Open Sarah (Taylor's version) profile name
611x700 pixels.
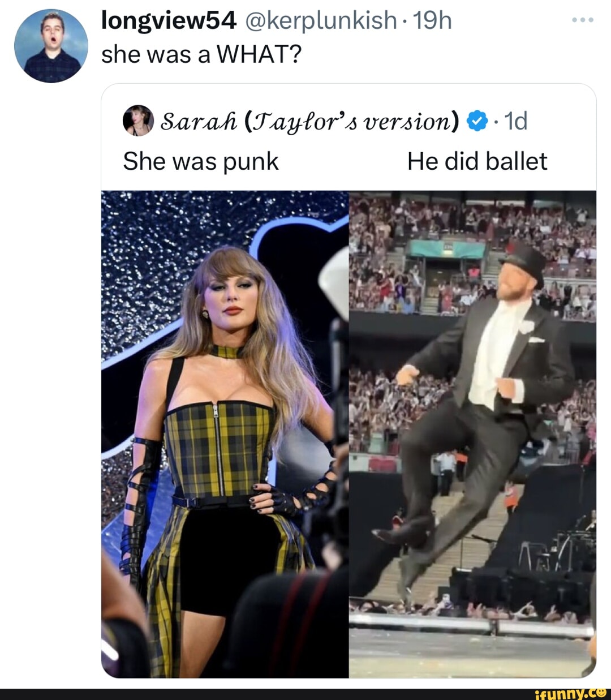point(310,121)
